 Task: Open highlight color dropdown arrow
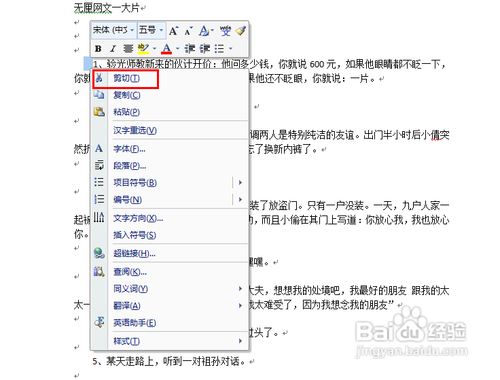point(154,49)
